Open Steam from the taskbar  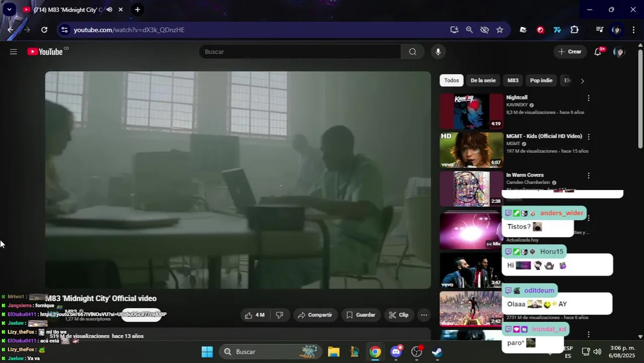[x=437, y=352]
